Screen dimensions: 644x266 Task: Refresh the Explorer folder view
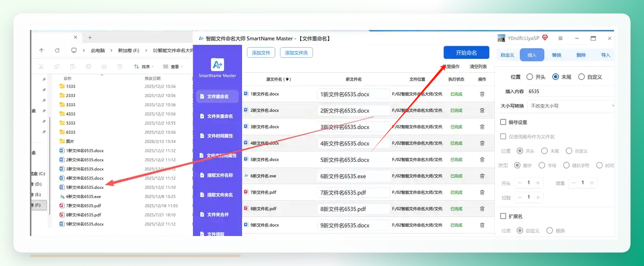57,50
